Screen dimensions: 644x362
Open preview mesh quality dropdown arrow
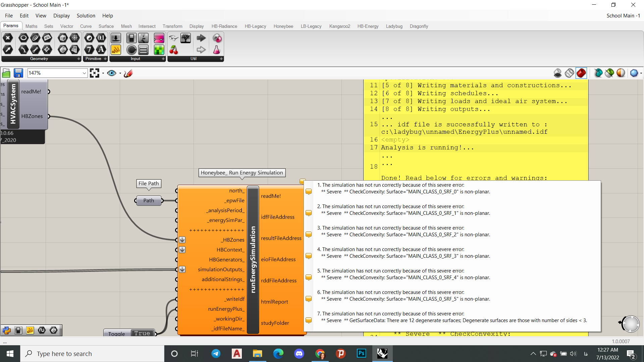coord(641,73)
